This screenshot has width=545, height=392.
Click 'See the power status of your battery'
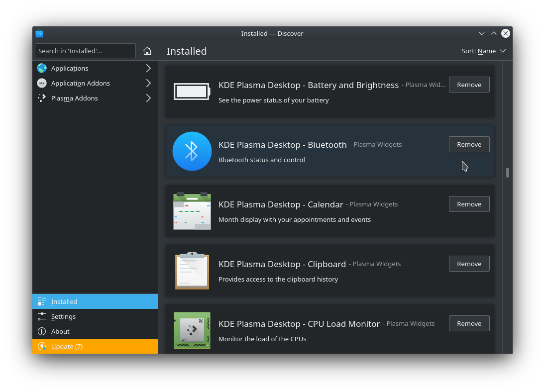pos(274,100)
